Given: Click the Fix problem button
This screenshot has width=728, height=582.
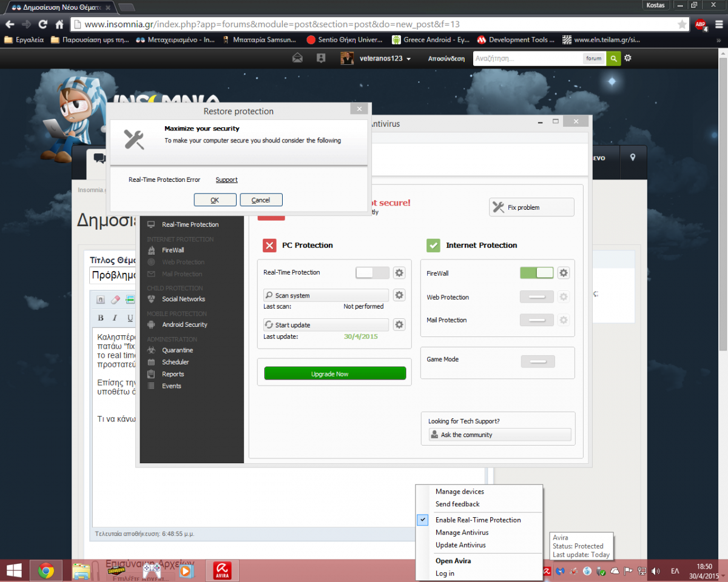Looking at the screenshot, I should click(x=531, y=207).
